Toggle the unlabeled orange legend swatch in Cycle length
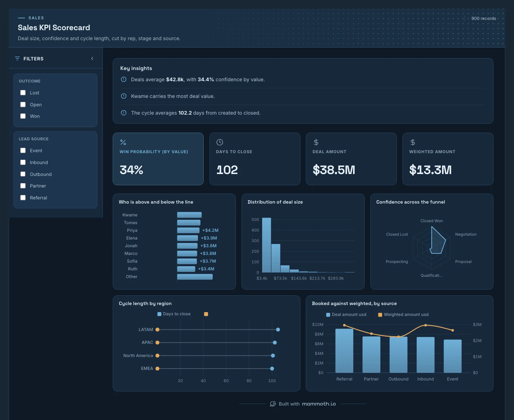The image size is (514, 420). tap(206, 314)
